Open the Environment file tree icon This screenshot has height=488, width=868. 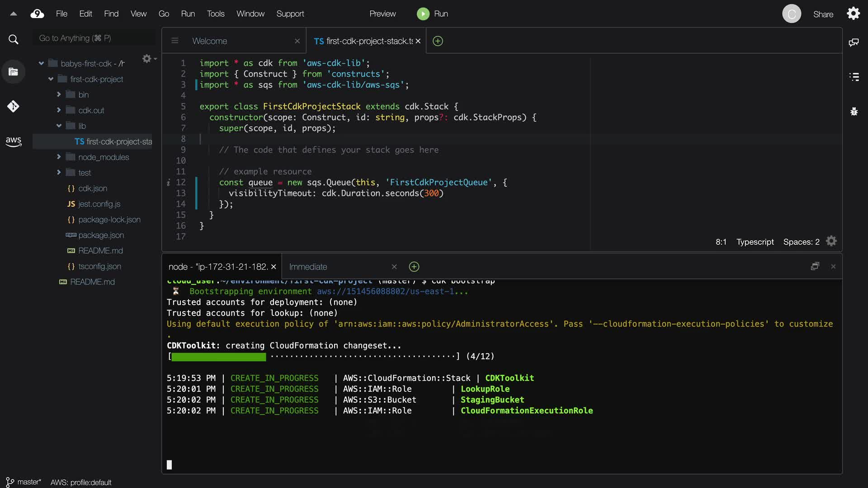pos(13,72)
